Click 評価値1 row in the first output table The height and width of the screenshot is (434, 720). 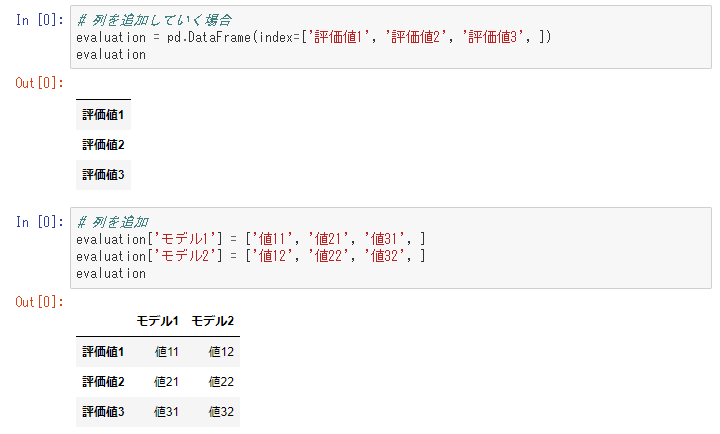click(x=103, y=115)
